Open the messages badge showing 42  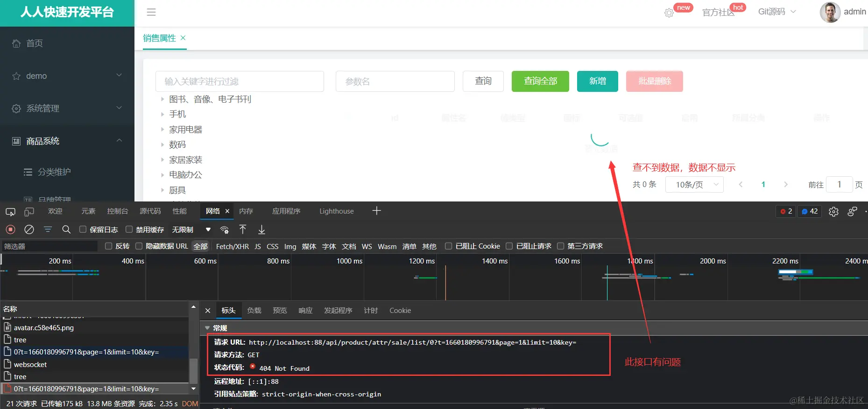(809, 211)
